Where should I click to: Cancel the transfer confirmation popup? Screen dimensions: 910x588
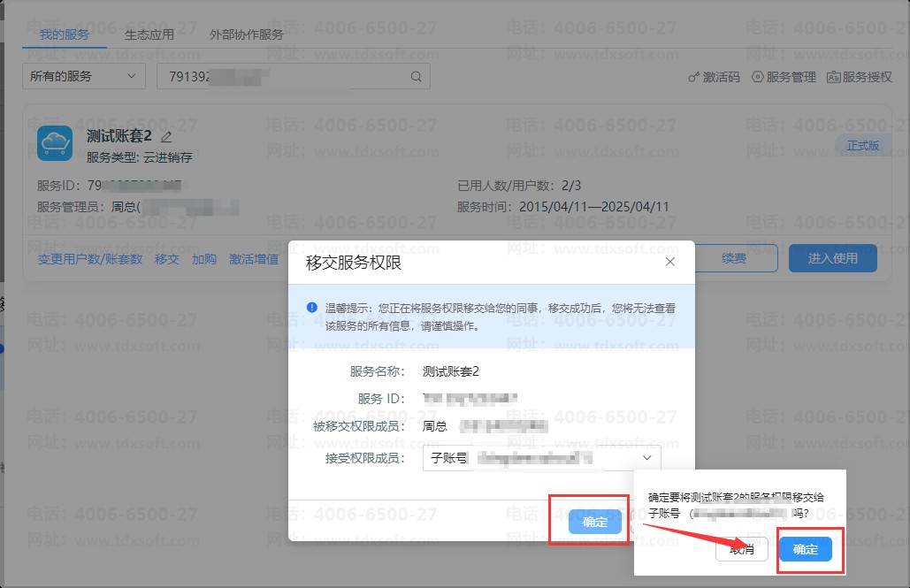741,549
